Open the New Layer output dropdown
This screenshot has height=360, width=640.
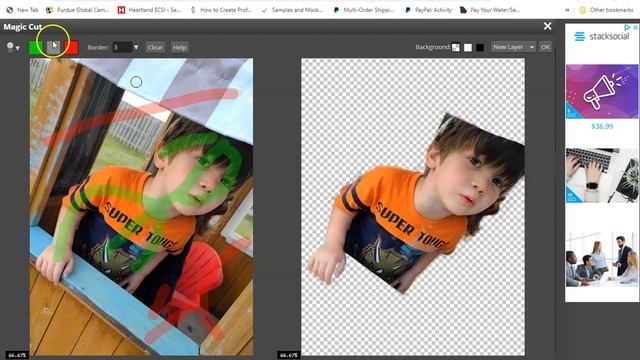pyautogui.click(x=513, y=47)
